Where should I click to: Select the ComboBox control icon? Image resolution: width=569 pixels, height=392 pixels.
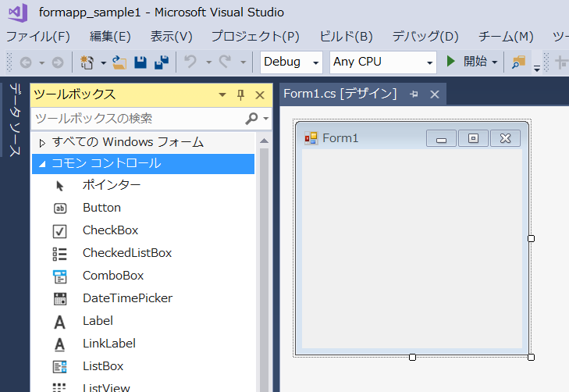60,276
